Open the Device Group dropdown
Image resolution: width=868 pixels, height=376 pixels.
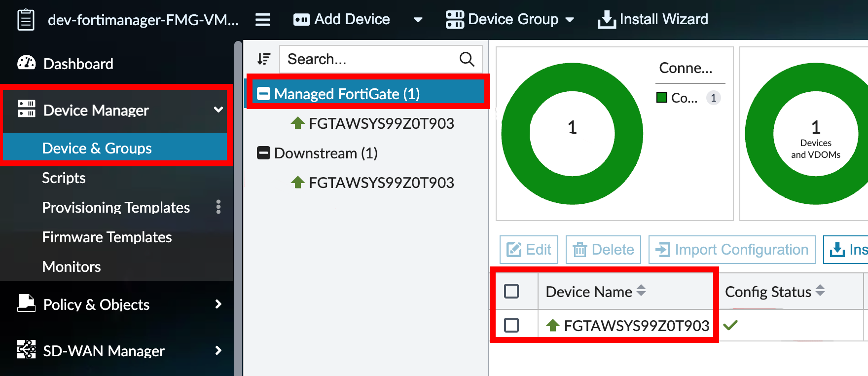pos(510,20)
